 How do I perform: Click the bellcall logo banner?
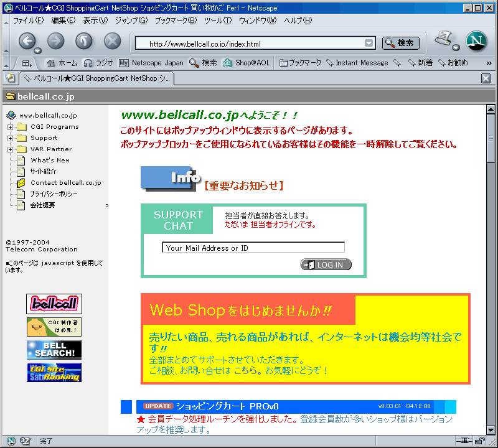(x=54, y=304)
